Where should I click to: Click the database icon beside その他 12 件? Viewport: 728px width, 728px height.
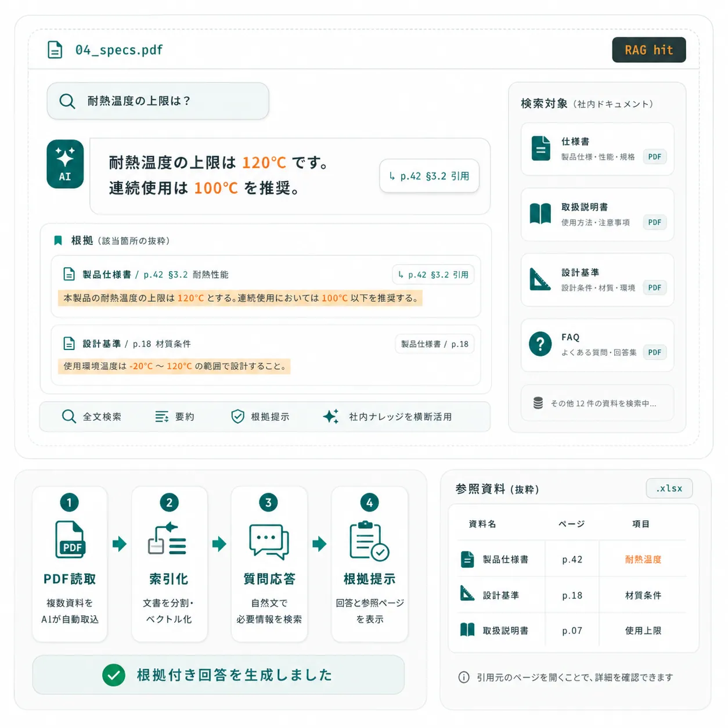(538, 403)
